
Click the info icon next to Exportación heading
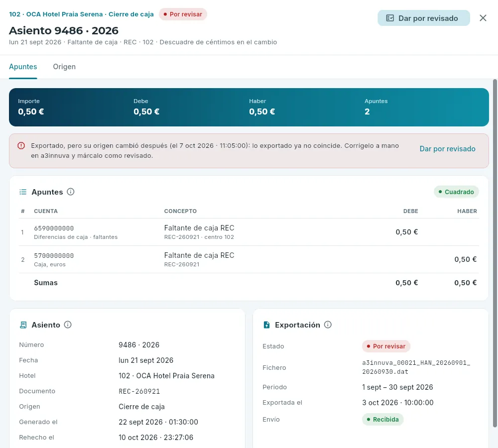tap(328, 325)
